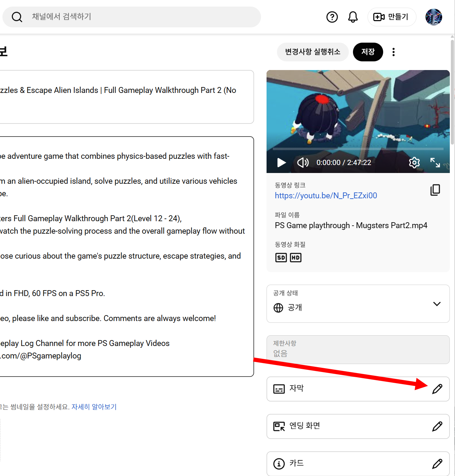Screen dimensions: 455x476
Task: Click 변경사항 실행취소 button
Action: pyautogui.click(x=313, y=52)
